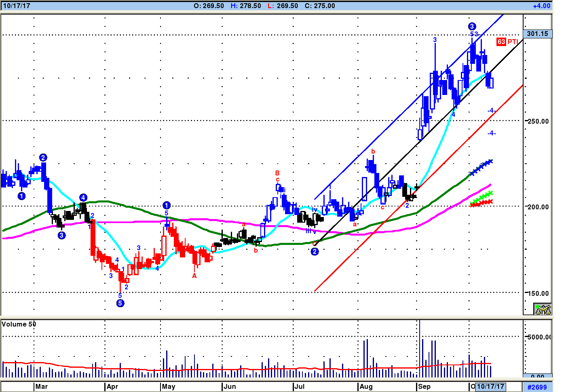Screen dimensions: 566x392
Task: Click the Jun label on the time axis
Action: [x=230, y=386]
